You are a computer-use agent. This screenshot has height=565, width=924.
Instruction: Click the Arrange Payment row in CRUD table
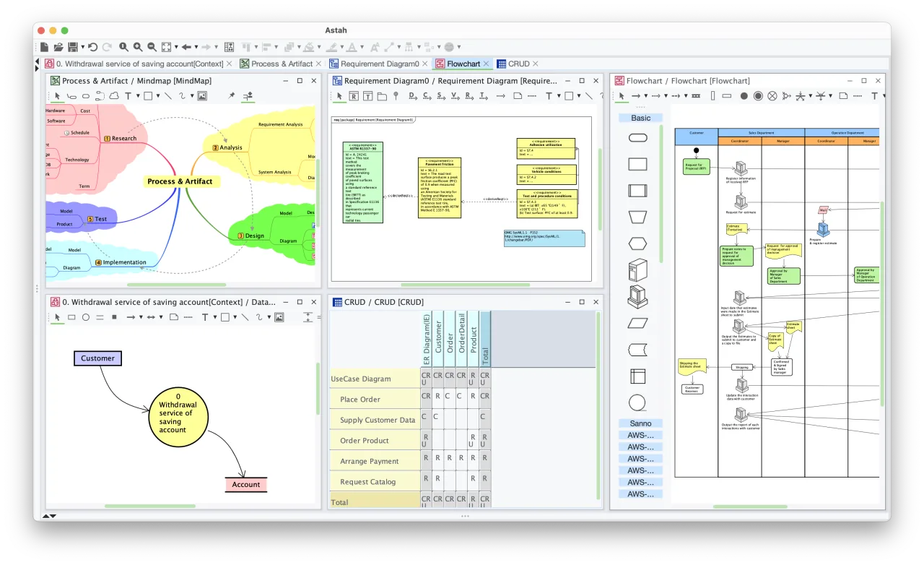coord(411,461)
